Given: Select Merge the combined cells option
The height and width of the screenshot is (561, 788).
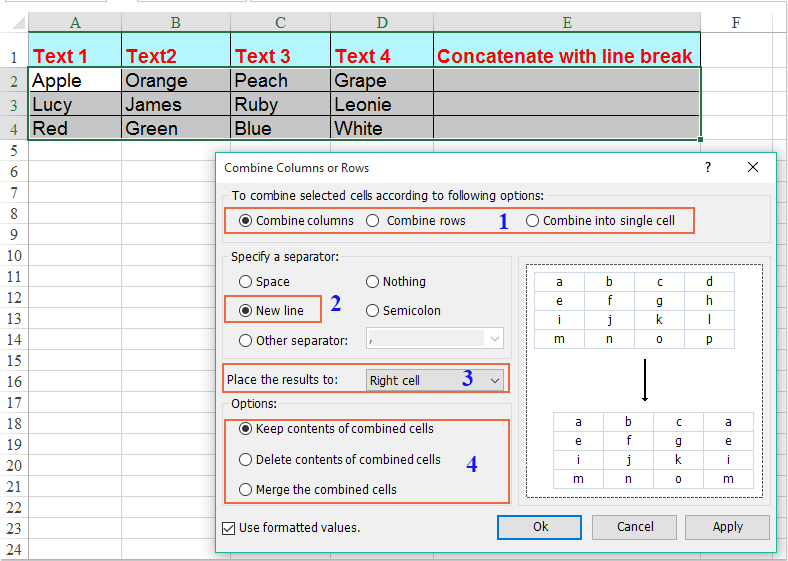Looking at the screenshot, I should coord(246,489).
